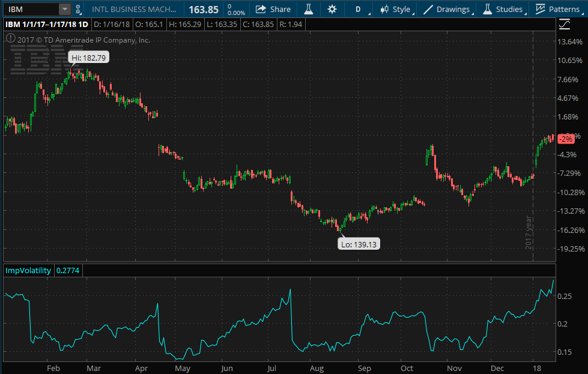The width and height of the screenshot is (588, 374).
Task: Open the flask studies quick icon
Action: [308, 9]
